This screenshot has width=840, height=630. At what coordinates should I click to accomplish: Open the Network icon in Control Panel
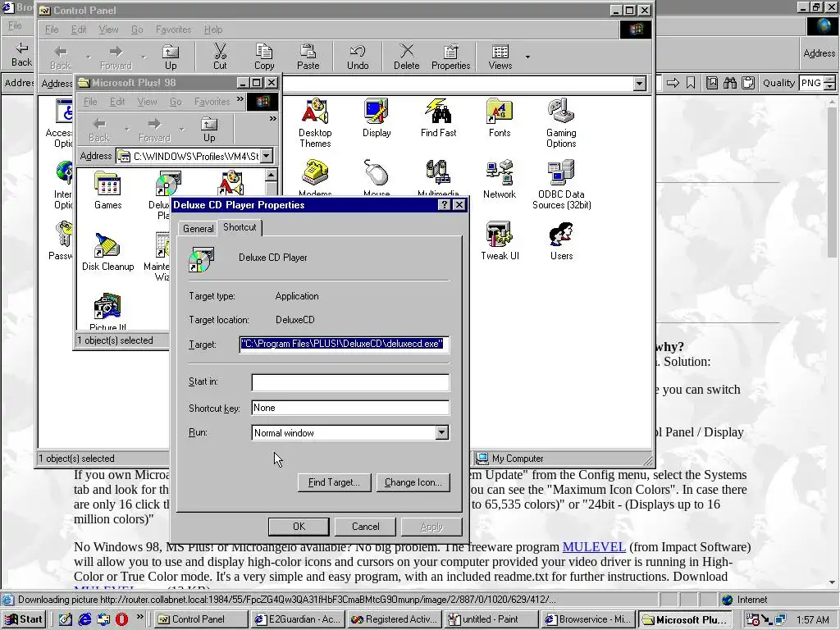[x=500, y=180]
